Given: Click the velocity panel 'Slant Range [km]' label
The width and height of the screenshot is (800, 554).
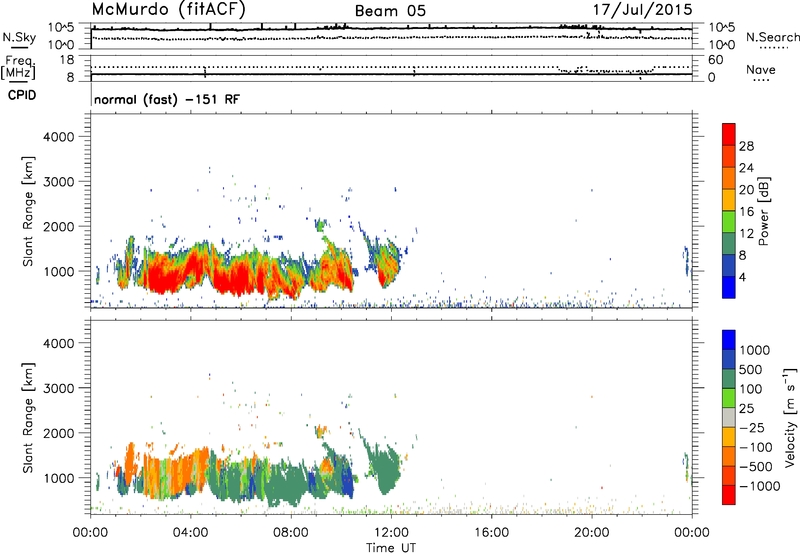Looking at the screenshot, I should tap(28, 418).
